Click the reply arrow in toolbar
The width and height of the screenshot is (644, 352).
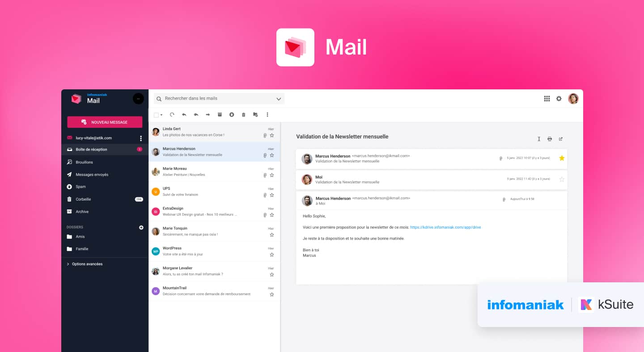(x=184, y=115)
